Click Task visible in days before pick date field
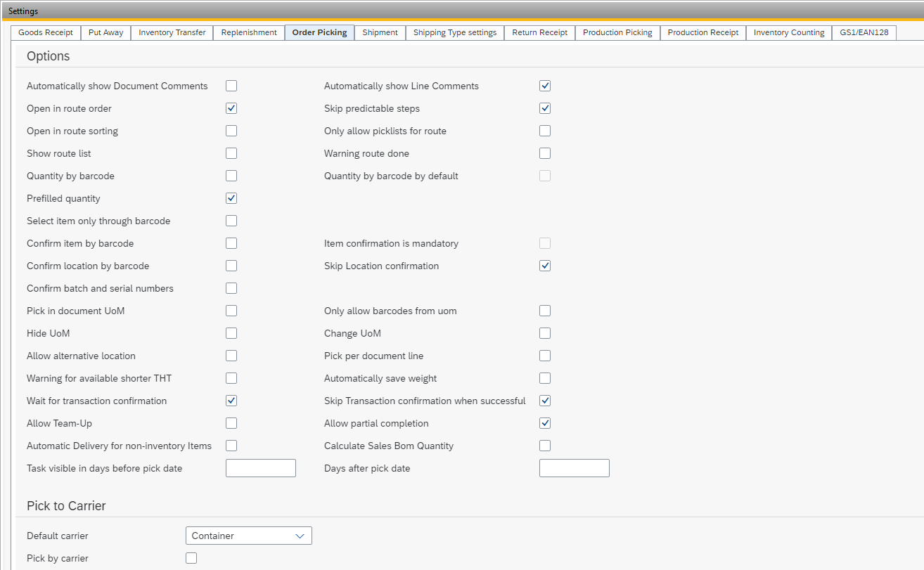This screenshot has width=924, height=570. tap(261, 468)
